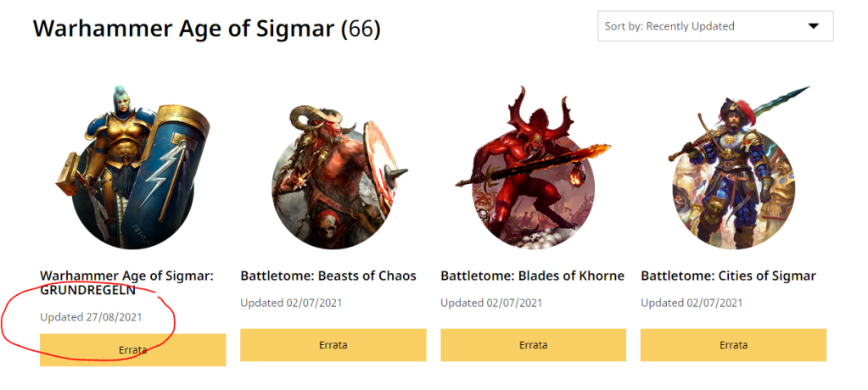The image size is (868, 390).
Task: Open Warhammer Age of Sigmar: GRUNDREGELN title
Action: (x=126, y=282)
